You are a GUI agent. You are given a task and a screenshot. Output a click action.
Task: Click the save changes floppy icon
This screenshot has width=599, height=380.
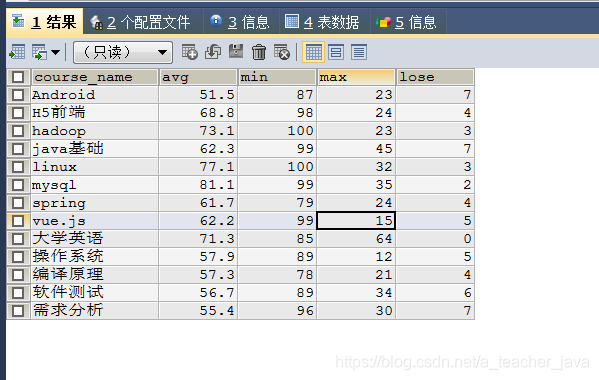(236, 52)
